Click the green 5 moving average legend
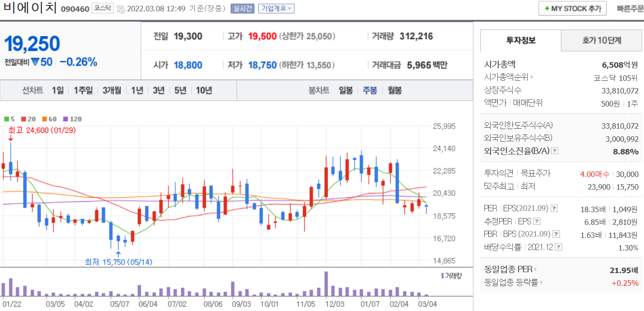Image resolution: width=644 pixels, height=311 pixels. [9, 119]
